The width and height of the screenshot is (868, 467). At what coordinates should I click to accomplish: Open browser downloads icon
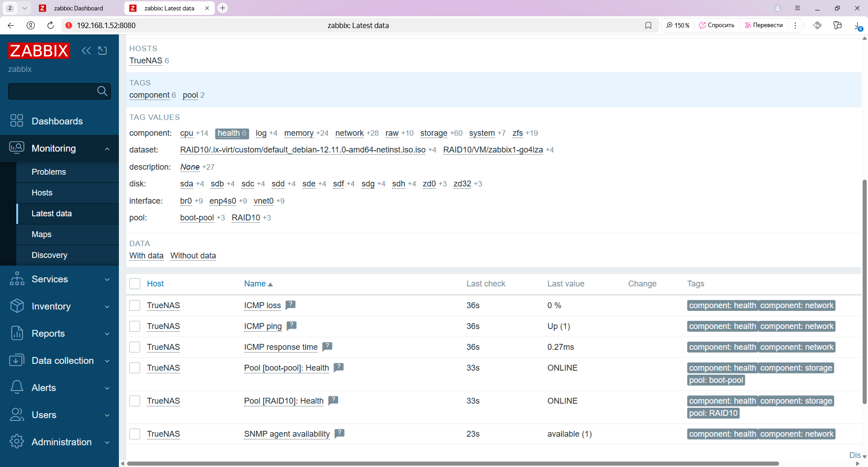coord(858,26)
